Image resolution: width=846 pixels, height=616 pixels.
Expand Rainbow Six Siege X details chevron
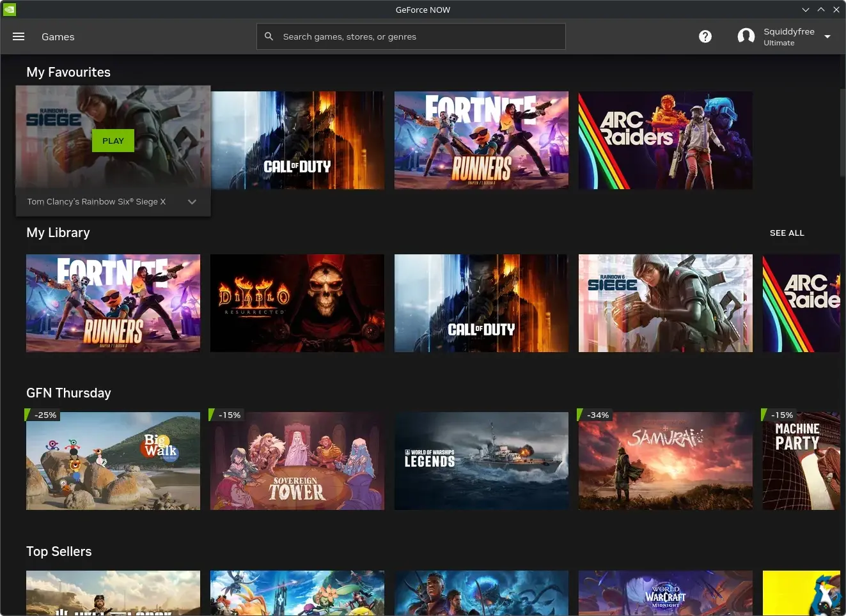(x=192, y=202)
